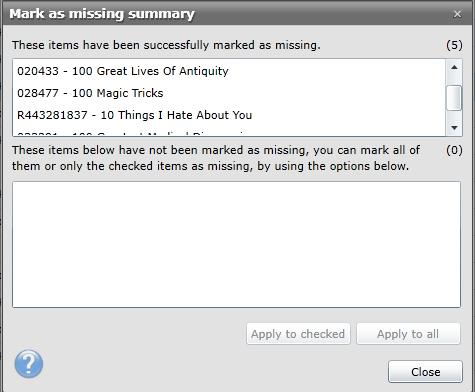Click the scroll up arrow of marked items list

pos(454,68)
